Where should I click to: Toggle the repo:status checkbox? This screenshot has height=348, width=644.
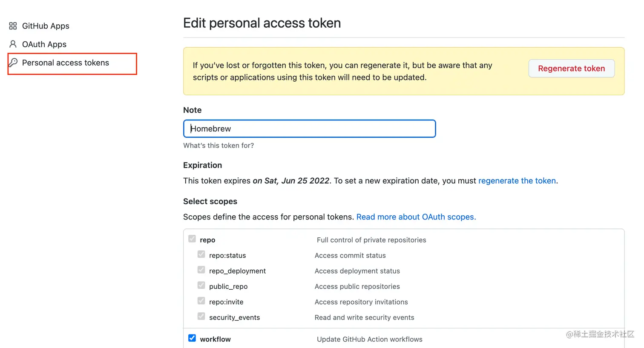(x=201, y=254)
